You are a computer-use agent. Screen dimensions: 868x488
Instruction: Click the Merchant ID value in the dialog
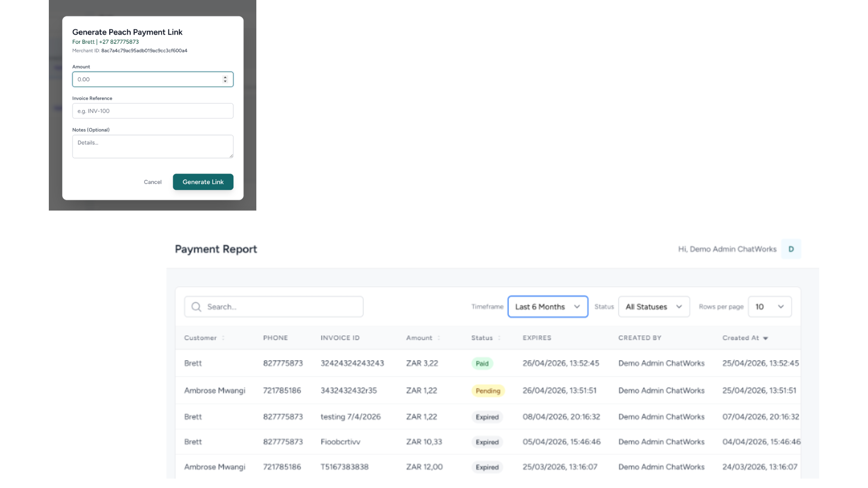coord(144,51)
